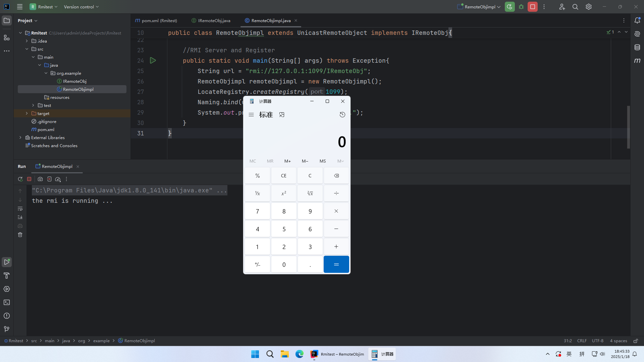Click UTF-8 encoding in status bar
The image size is (644, 362).
(x=598, y=341)
